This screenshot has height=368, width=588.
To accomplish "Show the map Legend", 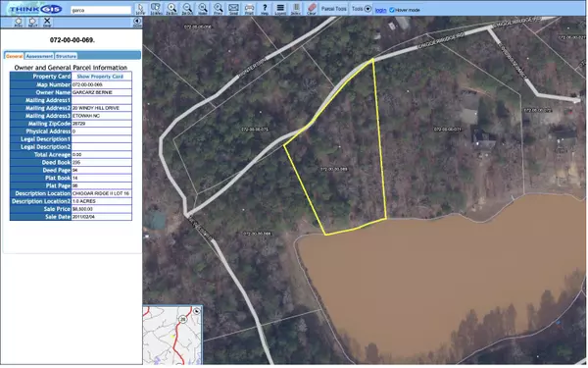I will [x=280, y=9].
